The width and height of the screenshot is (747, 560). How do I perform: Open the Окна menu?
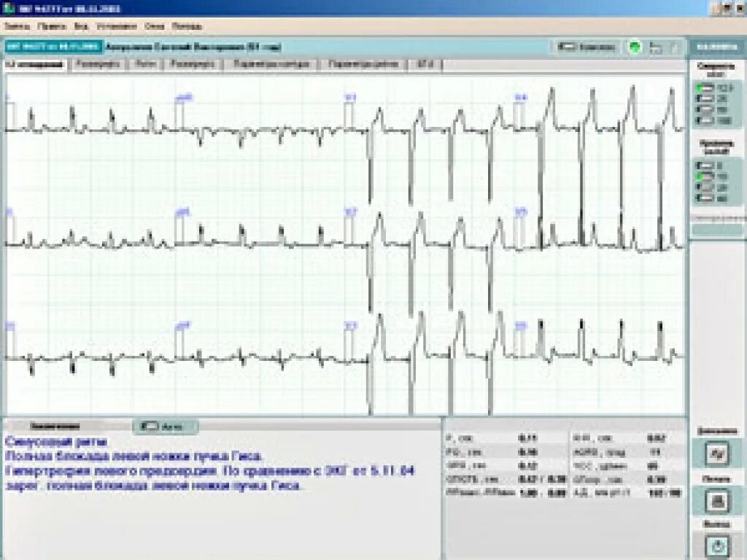[155, 26]
